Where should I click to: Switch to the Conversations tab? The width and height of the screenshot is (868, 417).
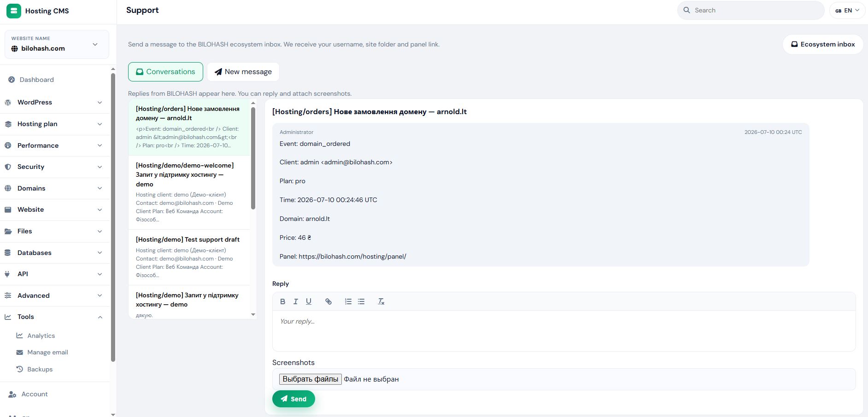(165, 72)
